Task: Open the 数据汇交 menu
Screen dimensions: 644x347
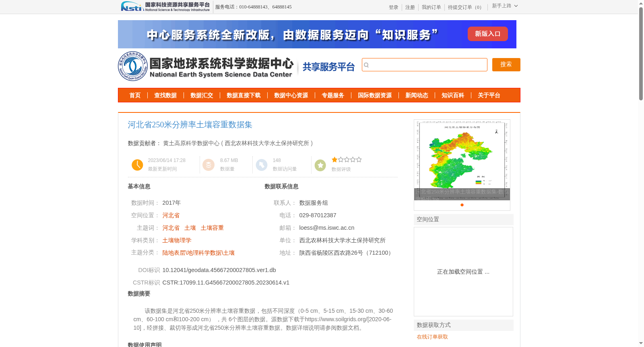Action: (x=202, y=96)
